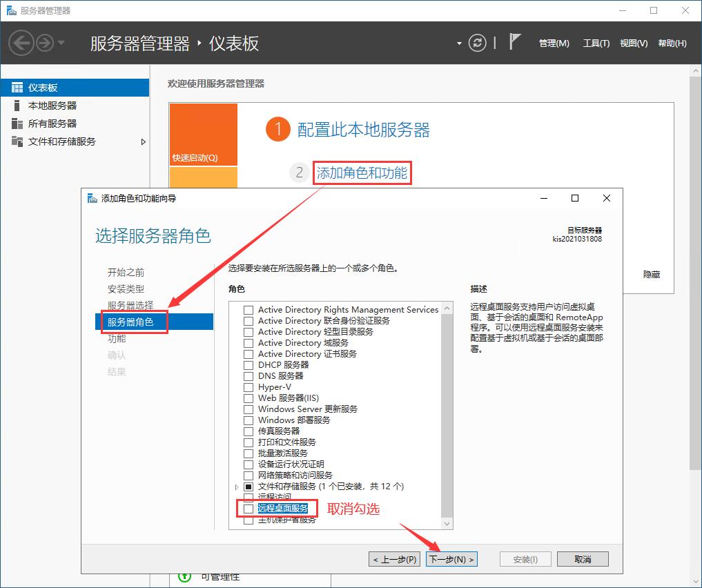Screen dimensions: 702x588
Task: Expand the 文件和存储服务 role tree node
Action: click(x=237, y=487)
